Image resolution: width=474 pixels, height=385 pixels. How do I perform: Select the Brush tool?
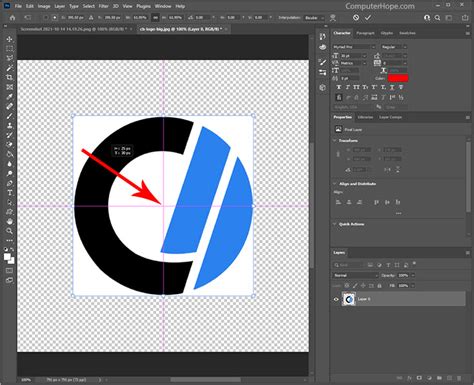9,116
